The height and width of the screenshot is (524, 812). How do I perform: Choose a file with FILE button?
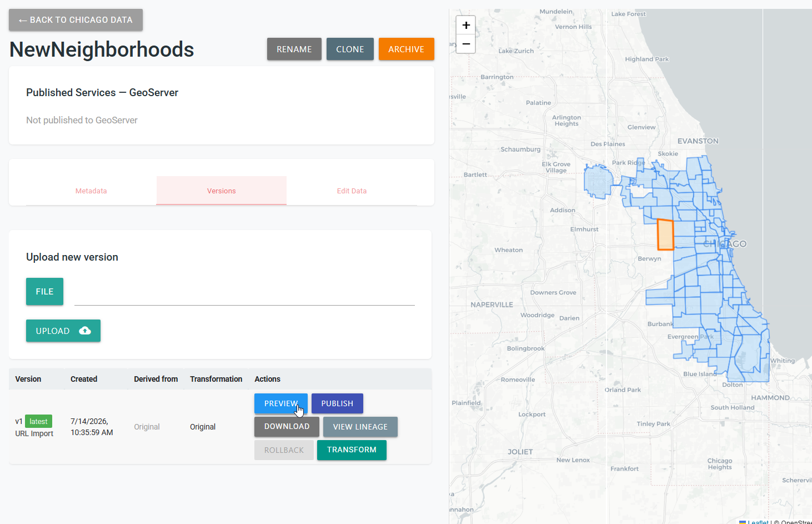[44, 292]
